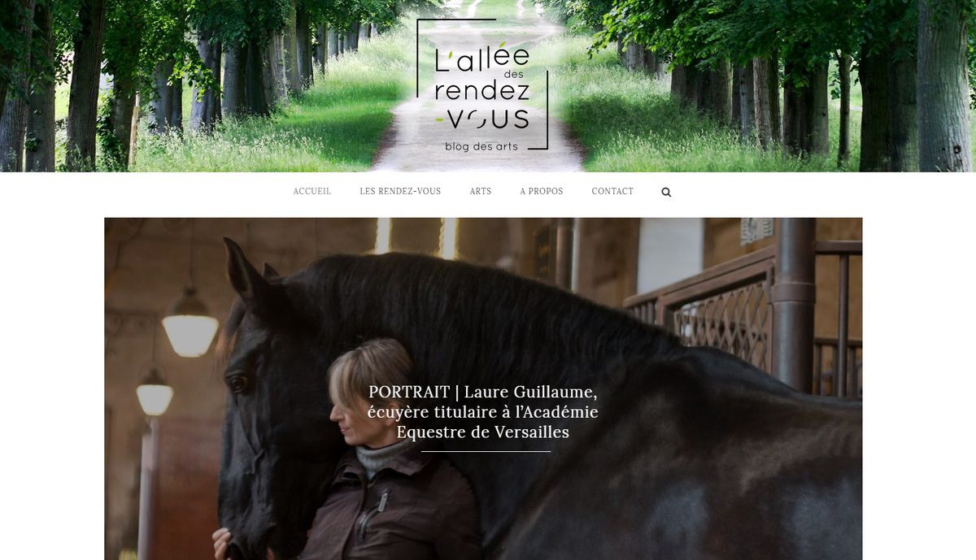Open the PORTRAIT Laure Guillaume article title
The height and width of the screenshot is (560, 976).
coord(483,412)
